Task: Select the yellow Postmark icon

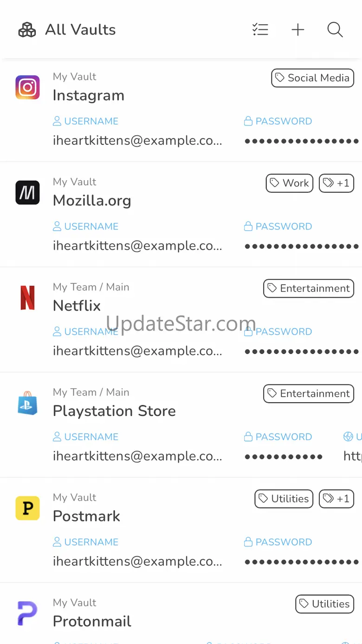Action: [x=27, y=508]
